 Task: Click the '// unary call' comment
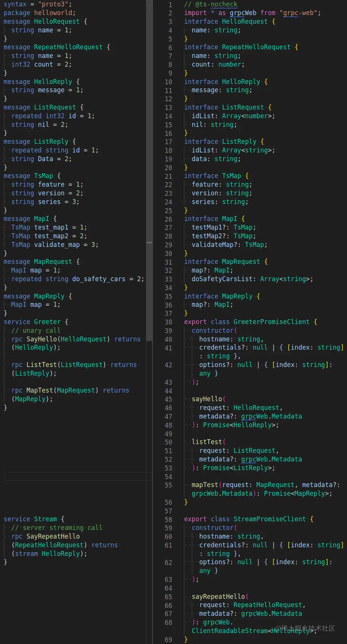36,330
